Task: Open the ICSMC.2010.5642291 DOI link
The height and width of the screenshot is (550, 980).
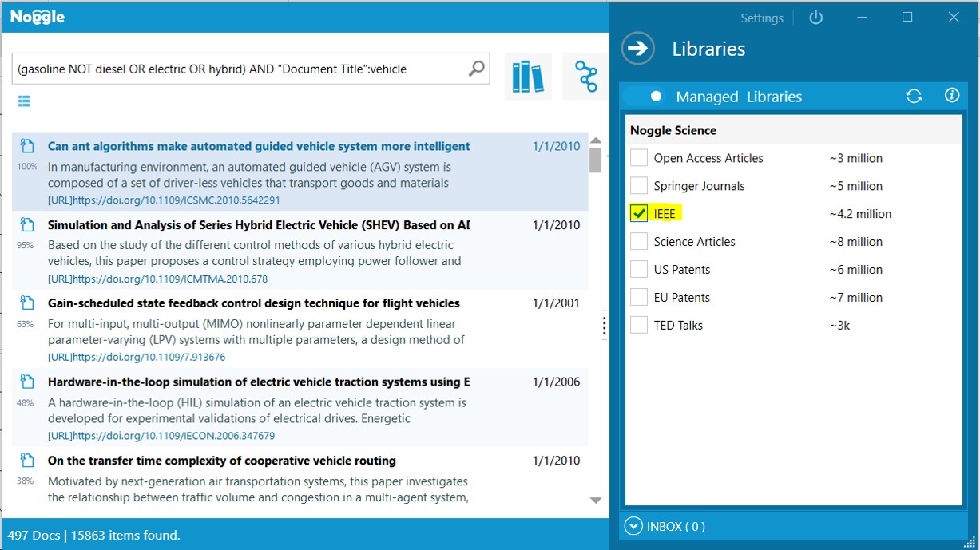Action: point(164,200)
